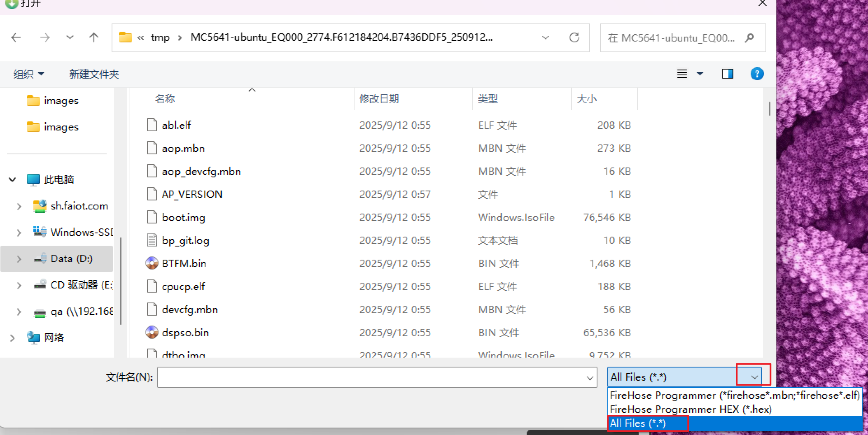This screenshot has width=868, height=435.
Task: Expand address bar history dropdown
Action: pyautogui.click(x=546, y=38)
